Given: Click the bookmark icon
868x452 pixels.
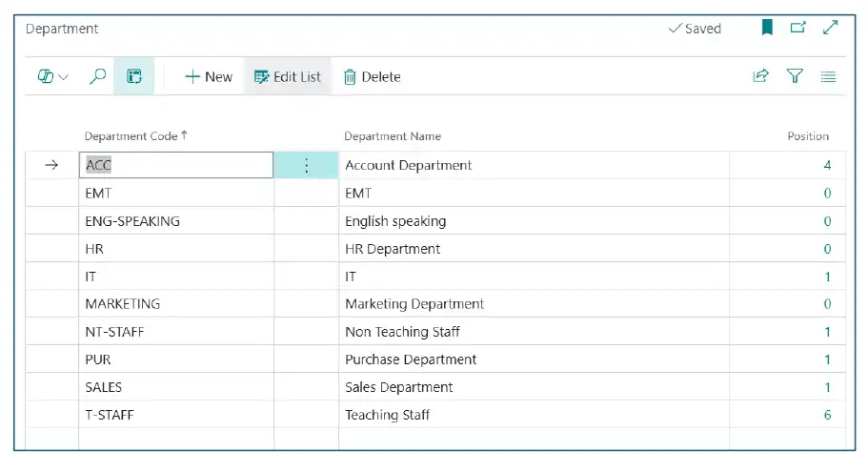Looking at the screenshot, I should click(767, 29).
